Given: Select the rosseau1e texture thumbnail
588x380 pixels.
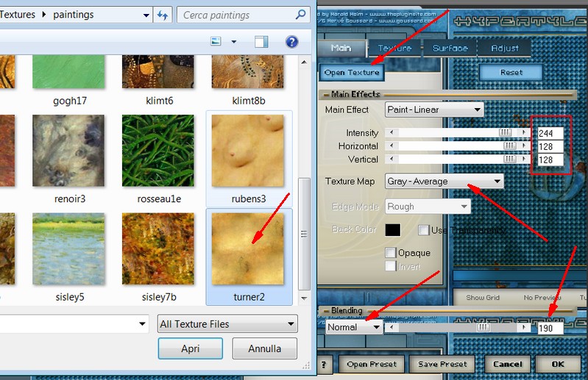Looking at the screenshot, I should tap(158, 151).
